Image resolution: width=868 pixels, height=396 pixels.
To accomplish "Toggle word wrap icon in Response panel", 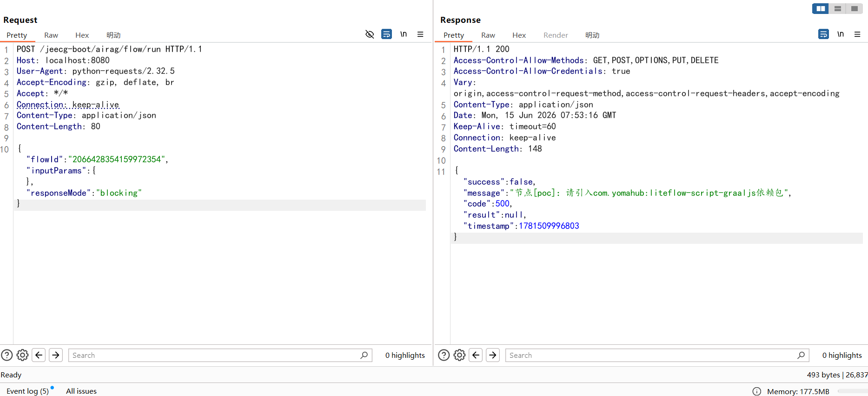I will pos(823,34).
